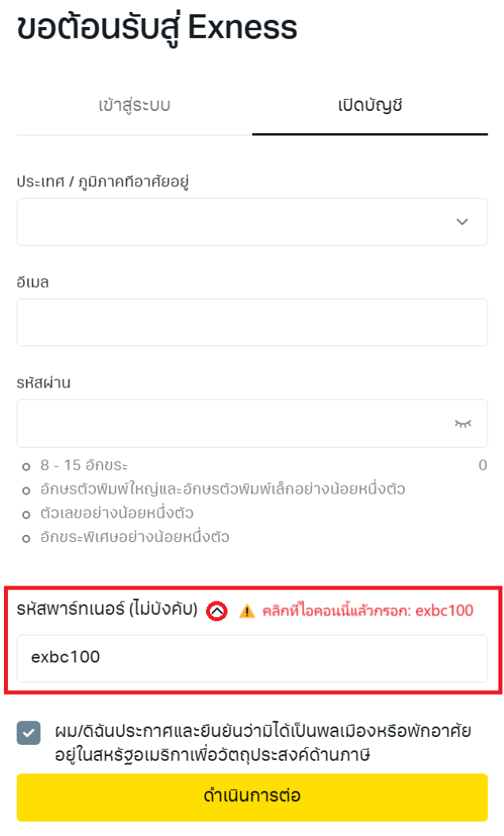Select the เปิดบัญชี tab
This screenshot has width=504, height=836.
(369, 105)
